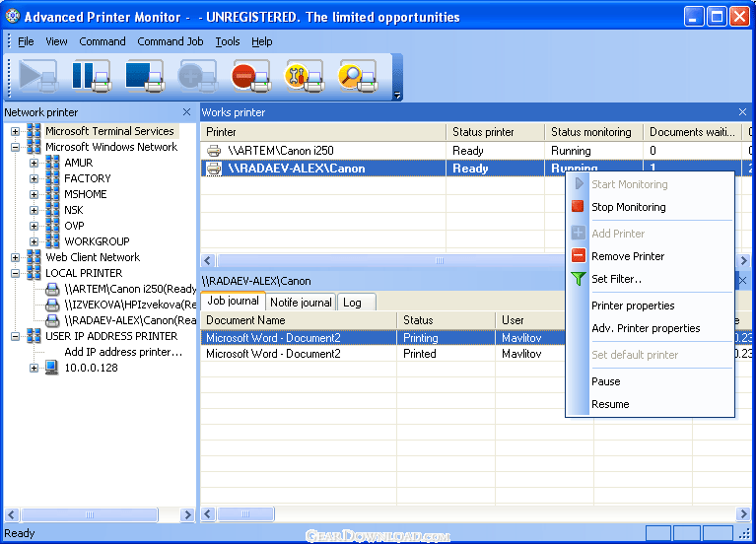
Task: Click the Start Monitoring toolbar play icon
Action: tap(38, 76)
